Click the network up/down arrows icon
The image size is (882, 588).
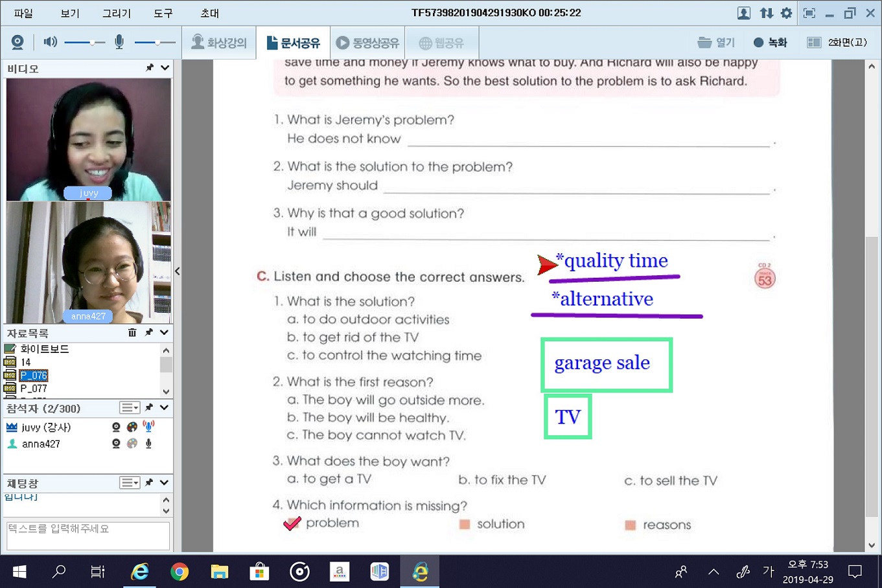pyautogui.click(x=766, y=13)
